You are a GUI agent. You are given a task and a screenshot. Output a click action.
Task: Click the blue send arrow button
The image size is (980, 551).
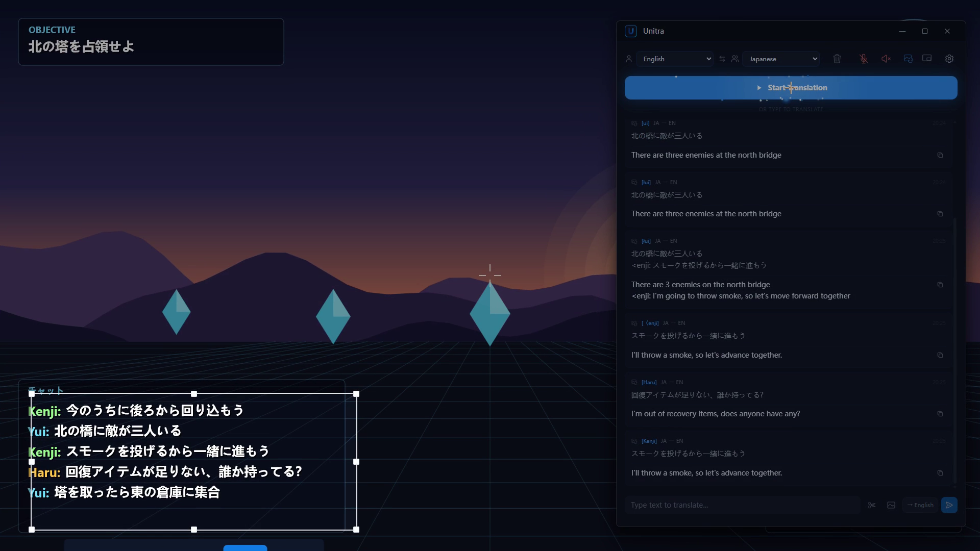point(949,505)
